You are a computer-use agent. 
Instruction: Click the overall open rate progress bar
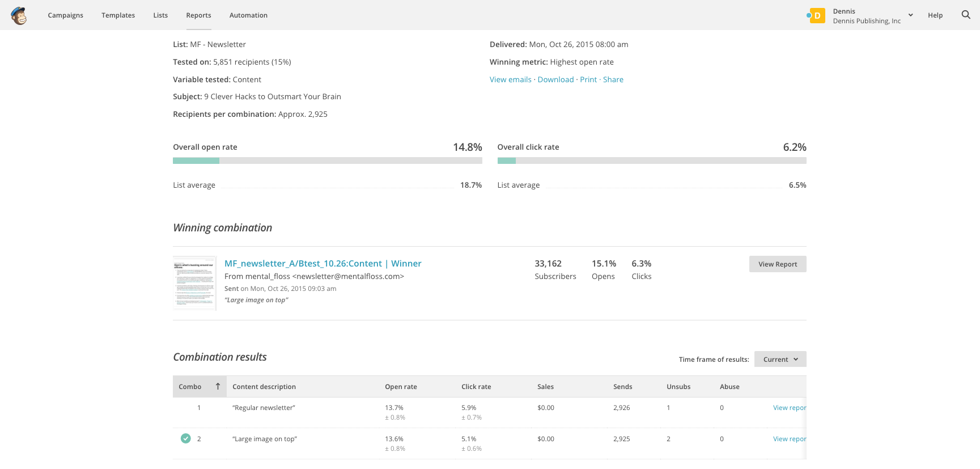(327, 160)
